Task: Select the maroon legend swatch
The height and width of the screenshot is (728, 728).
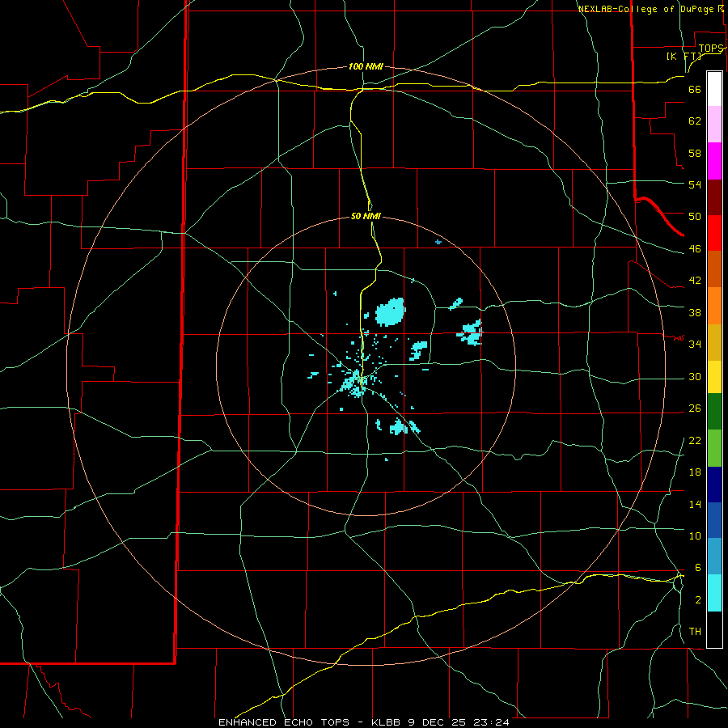Action: (714, 198)
